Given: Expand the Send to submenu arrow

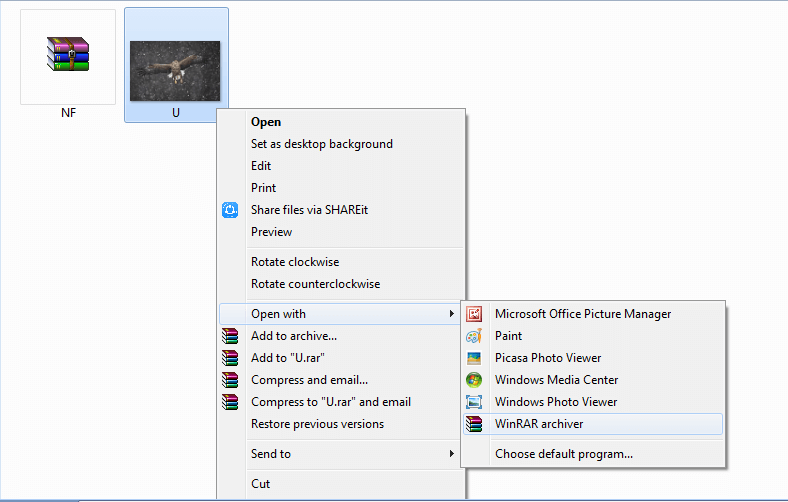Looking at the screenshot, I should (x=451, y=454).
